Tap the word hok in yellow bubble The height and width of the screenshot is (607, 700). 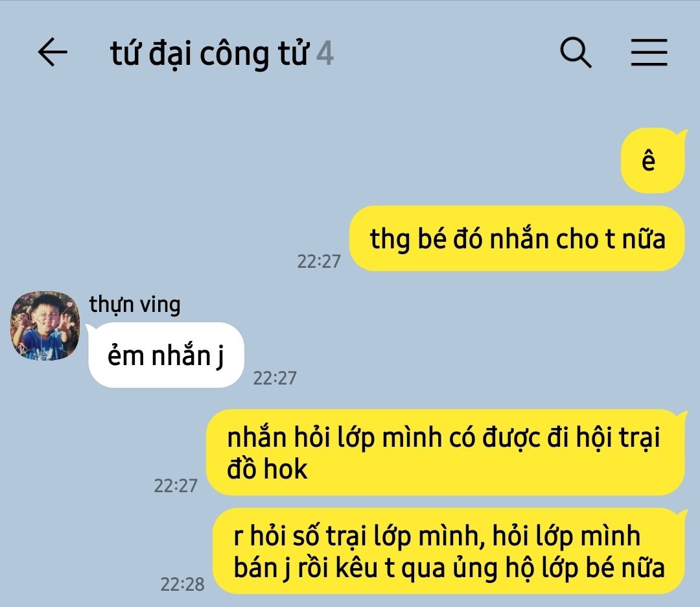285,470
